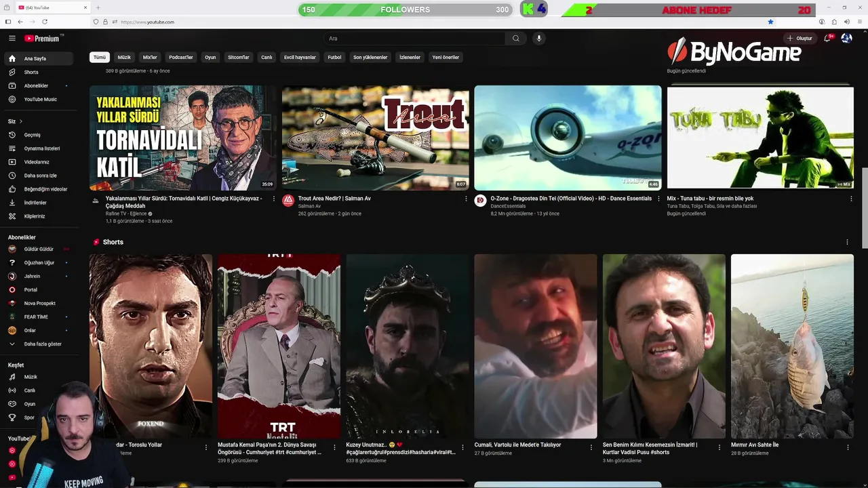
Task: Open the YouTube guide hamburger menu
Action: [12, 39]
